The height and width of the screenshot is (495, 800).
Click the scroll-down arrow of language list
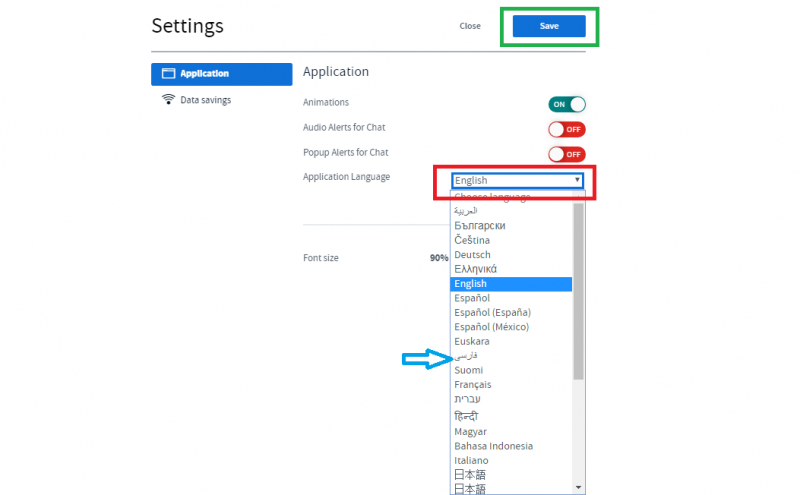(578, 487)
